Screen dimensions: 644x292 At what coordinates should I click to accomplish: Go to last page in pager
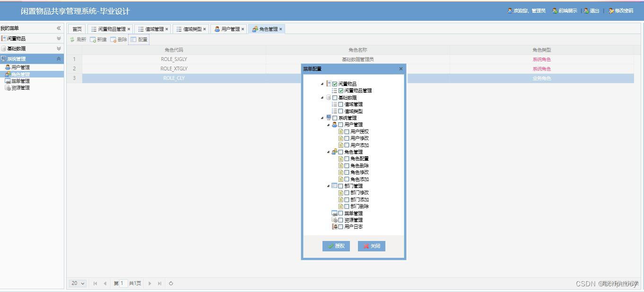(159, 283)
